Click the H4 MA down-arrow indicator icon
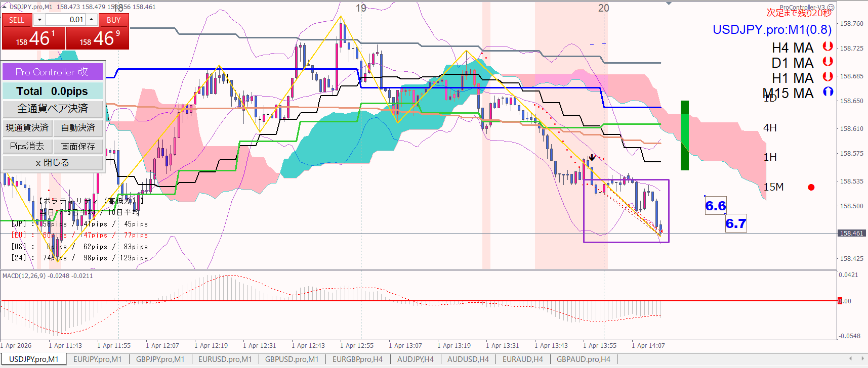 [828, 47]
